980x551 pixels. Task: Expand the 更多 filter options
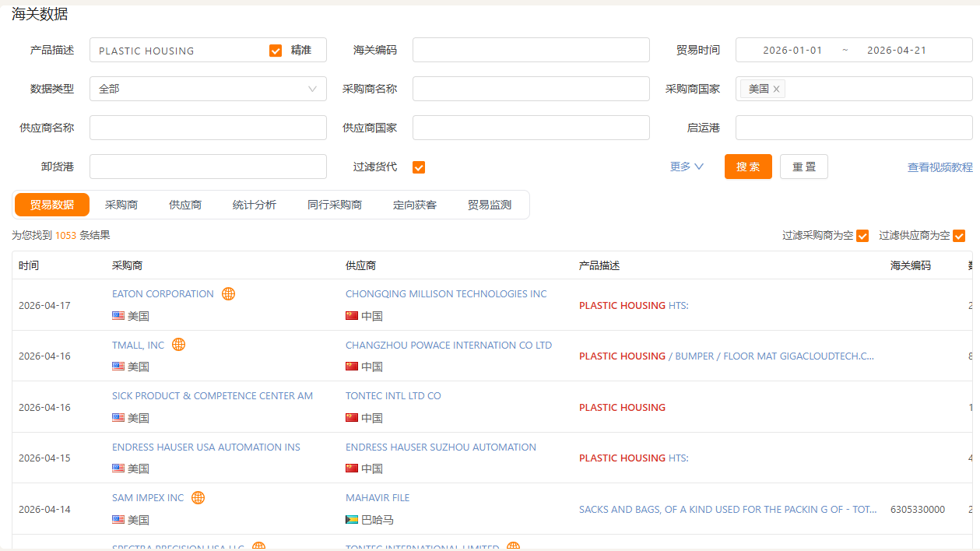[x=687, y=167]
